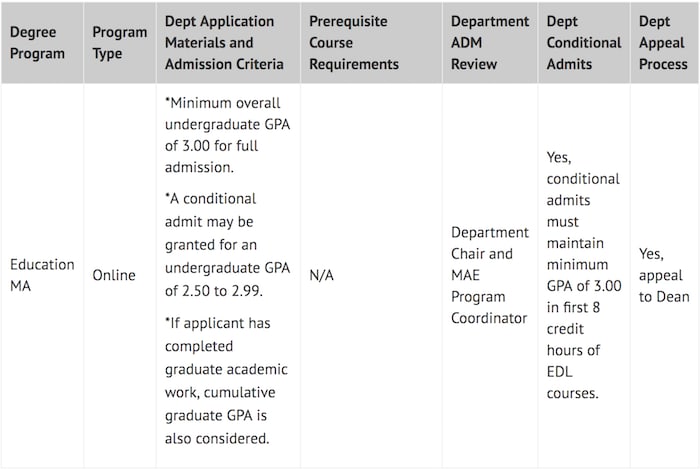Click the words 'also considered.'
This screenshot has width=700, height=470.
coord(217,439)
